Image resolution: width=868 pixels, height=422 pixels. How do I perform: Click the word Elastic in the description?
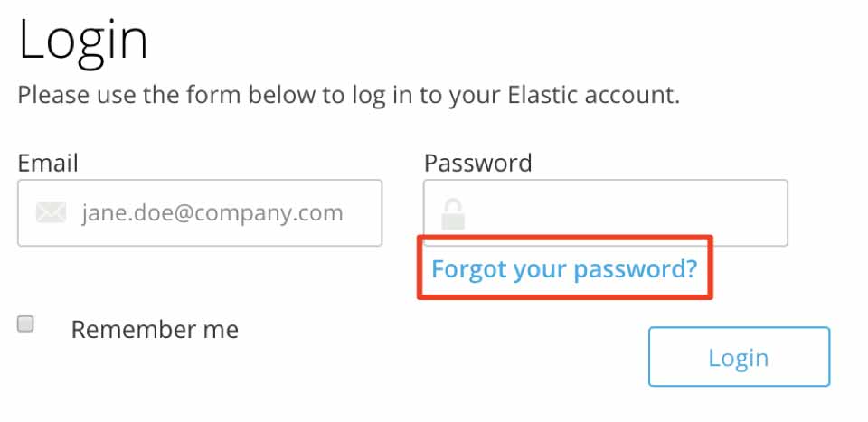pos(542,95)
